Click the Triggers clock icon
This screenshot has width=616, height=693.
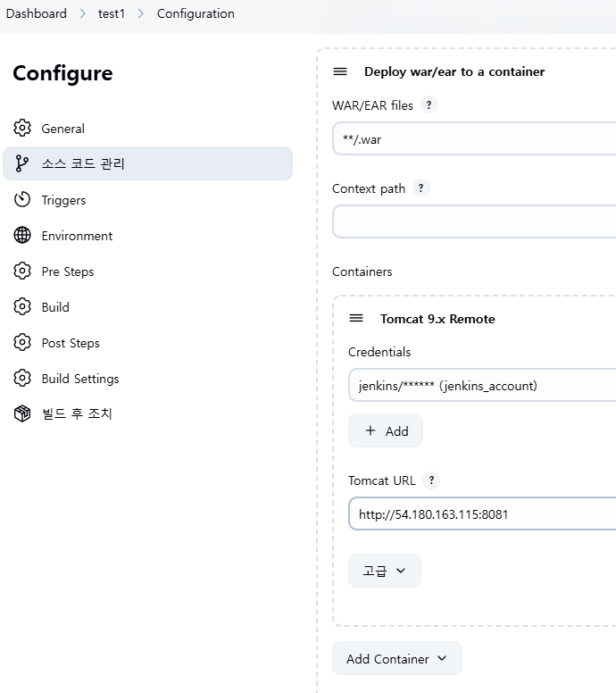pyautogui.click(x=22, y=200)
